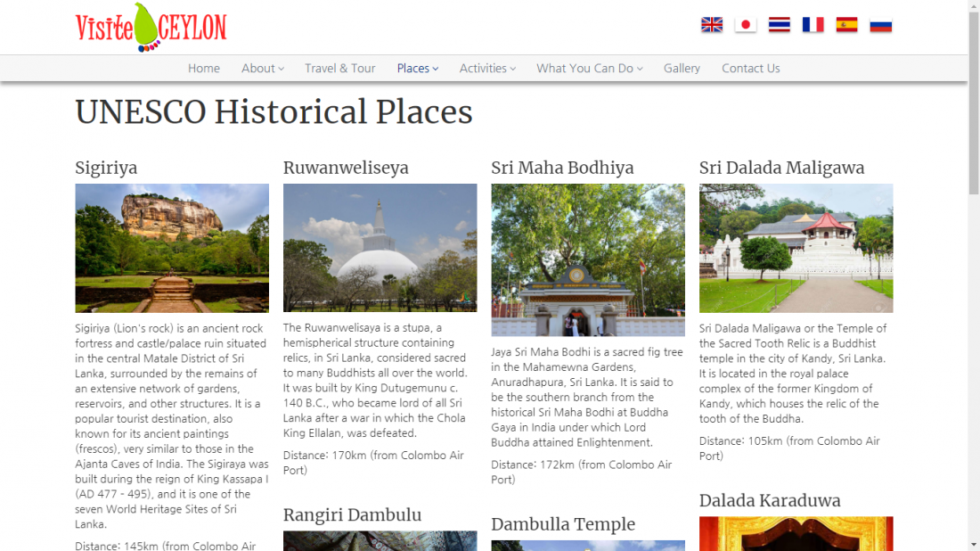
Task: Click the 'Distance: 105km' text under Sri Dalada Maligawa
Action: pos(789,448)
